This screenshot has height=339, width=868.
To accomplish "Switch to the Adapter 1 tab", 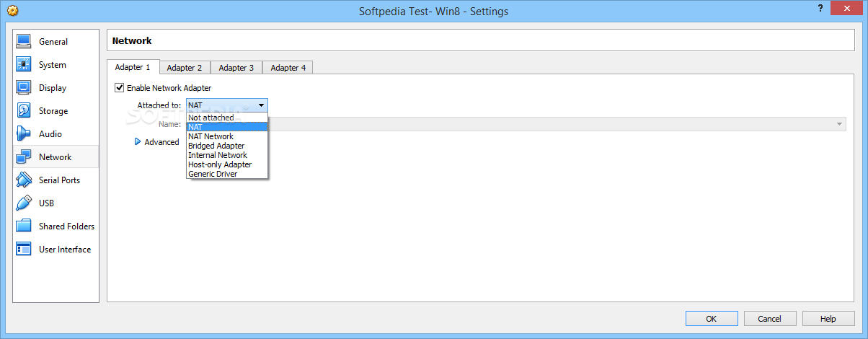I will [x=133, y=67].
